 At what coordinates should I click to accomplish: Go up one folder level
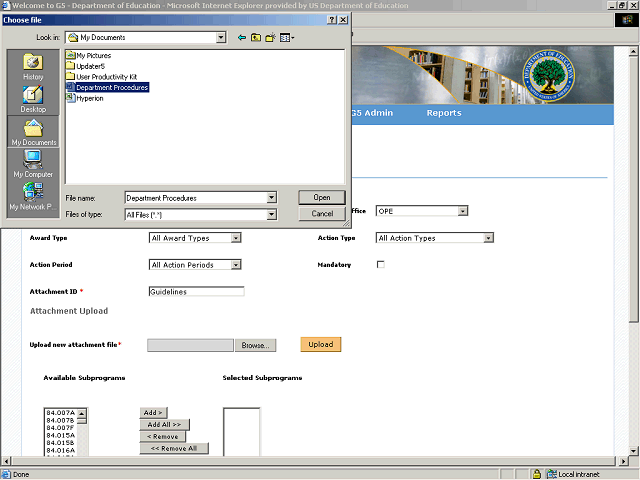click(256, 38)
